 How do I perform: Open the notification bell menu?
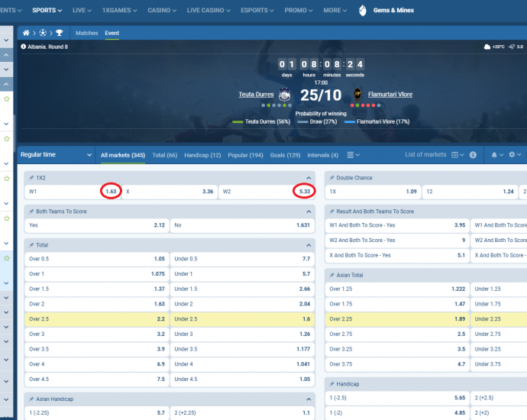coord(497,155)
